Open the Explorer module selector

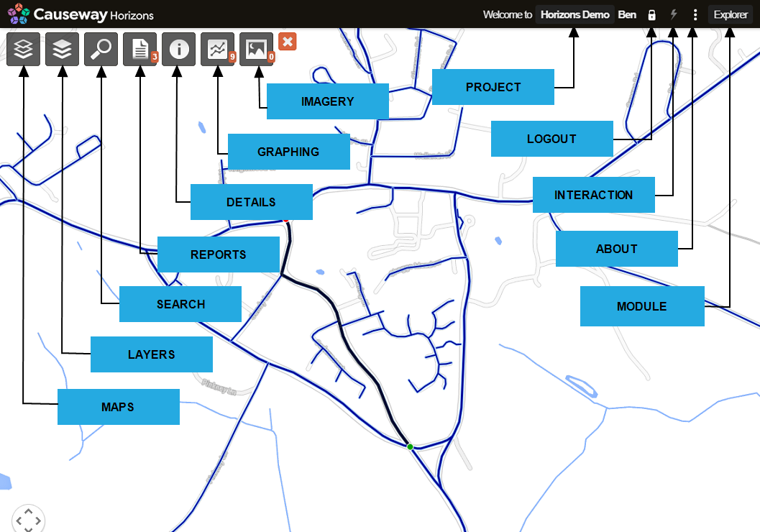point(731,14)
